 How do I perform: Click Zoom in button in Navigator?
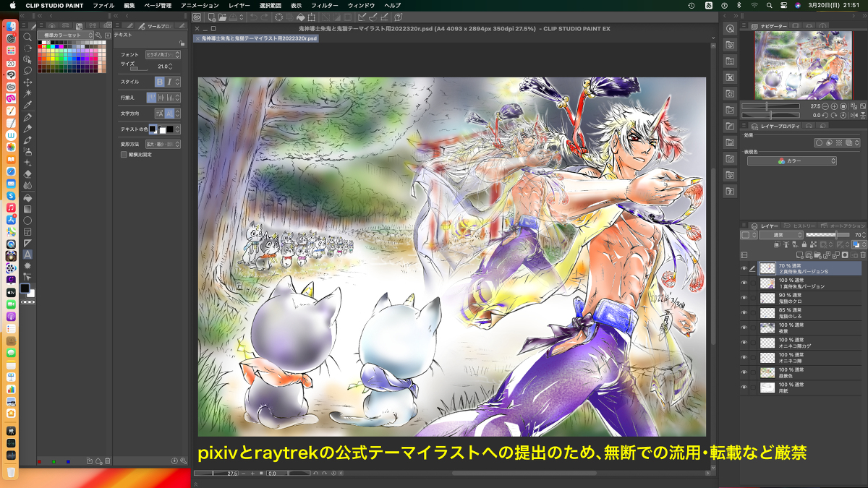tap(833, 106)
